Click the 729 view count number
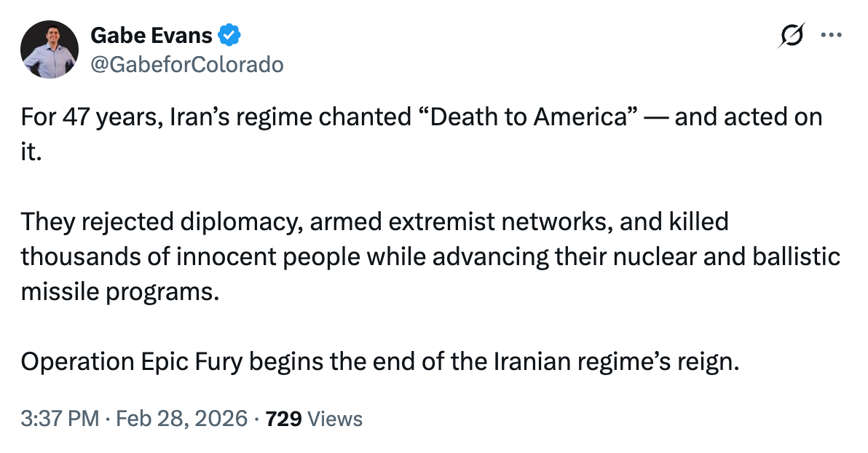 click(x=284, y=419)
